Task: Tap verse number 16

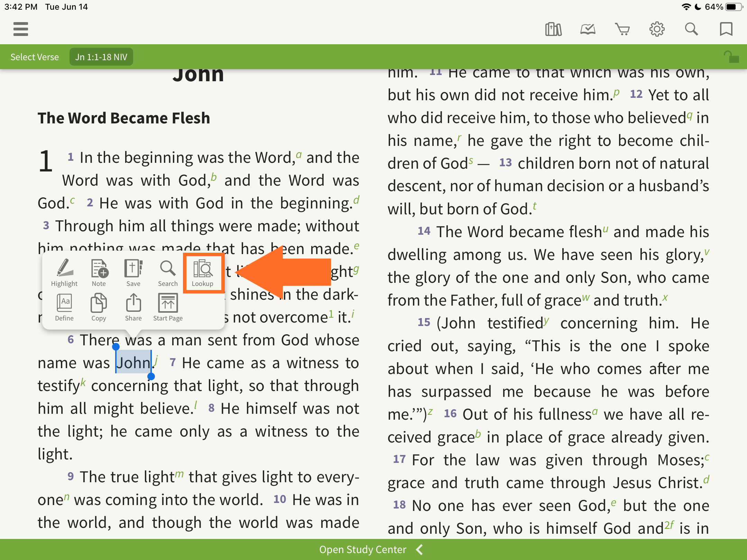Action: click(450, 413)
